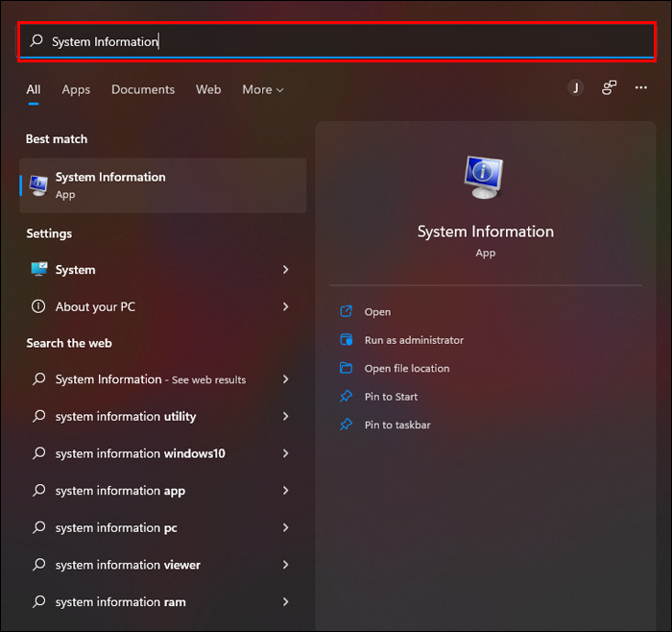Screen dimensions: 672x632
Task: Expand chevron for 'system information app'
Action: pyautogui.click(x=285, y=491)
